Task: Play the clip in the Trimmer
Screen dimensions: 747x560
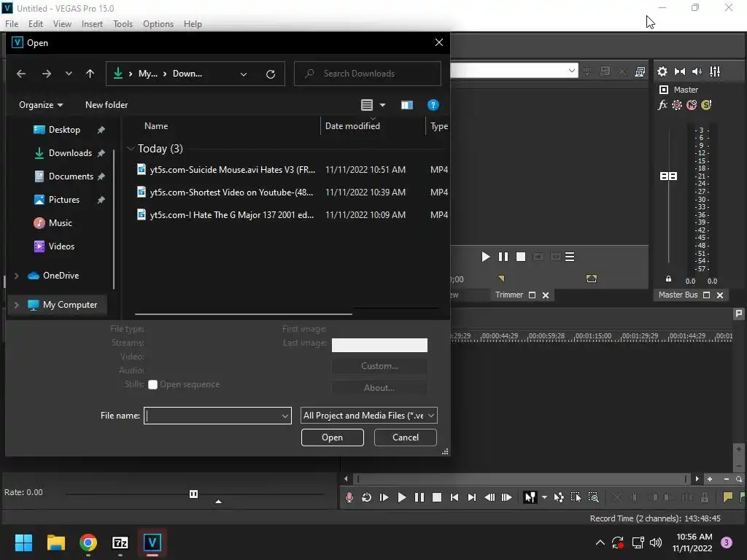Action: [x=485, y=257]
